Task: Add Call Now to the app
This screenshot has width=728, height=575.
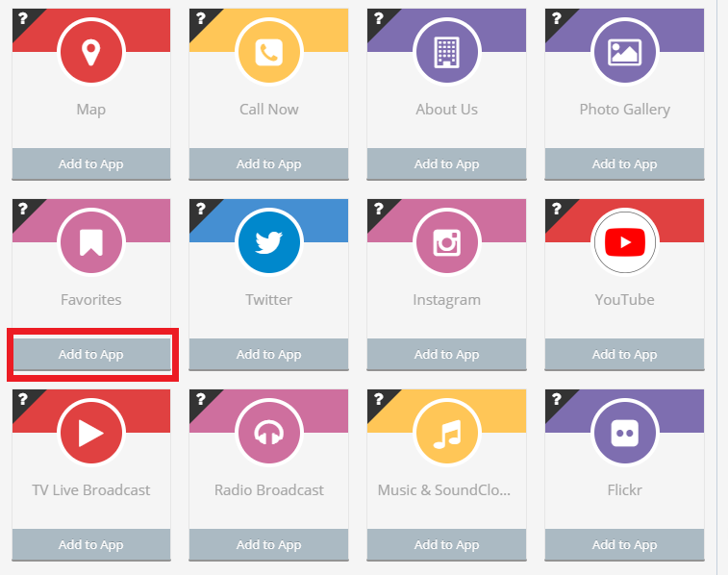Action: click(x=269, y=163)
